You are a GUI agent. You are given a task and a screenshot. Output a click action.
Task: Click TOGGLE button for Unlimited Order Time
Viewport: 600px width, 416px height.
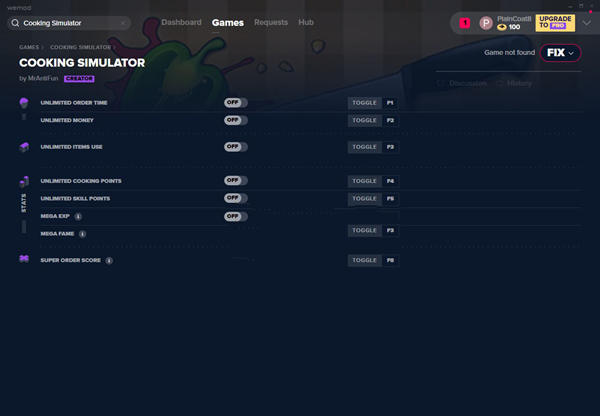[x=364, y=103]
